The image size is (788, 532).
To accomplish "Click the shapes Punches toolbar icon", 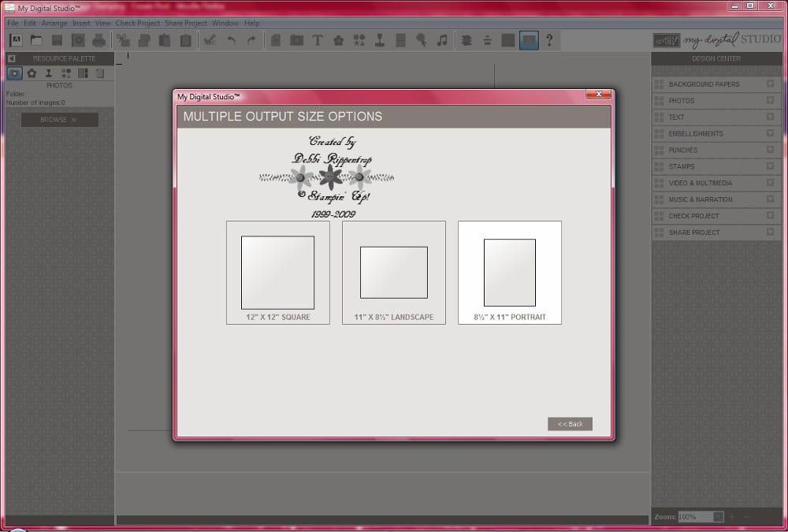I will click(x=359, y=40).
